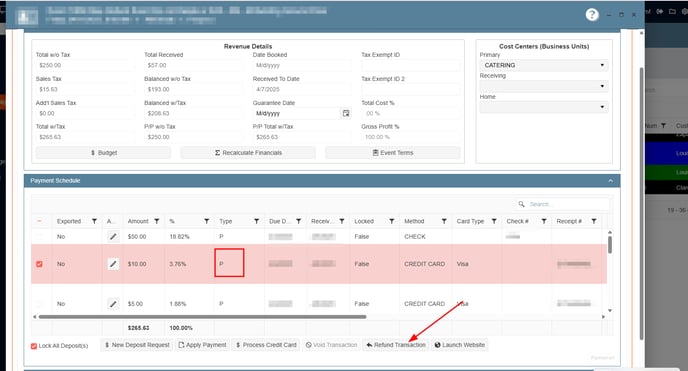Viewport: 688px width, 371px height.
Task: Open the Receiving cost center dropdown
Action: coord(544,86)
